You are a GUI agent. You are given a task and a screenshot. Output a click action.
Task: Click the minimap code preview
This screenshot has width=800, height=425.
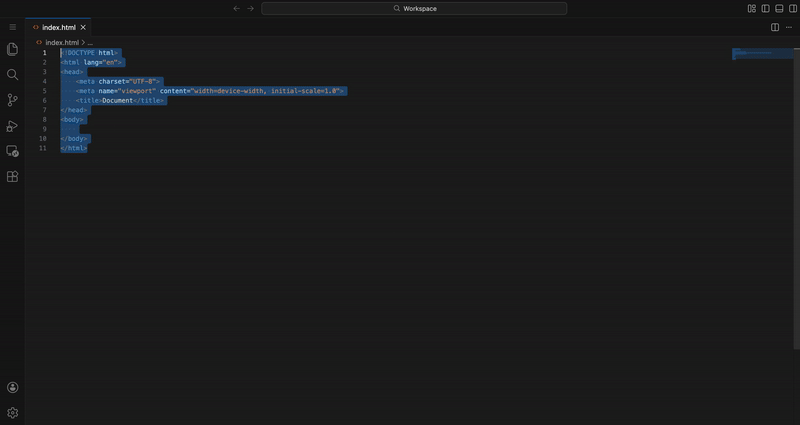[762, 54]
